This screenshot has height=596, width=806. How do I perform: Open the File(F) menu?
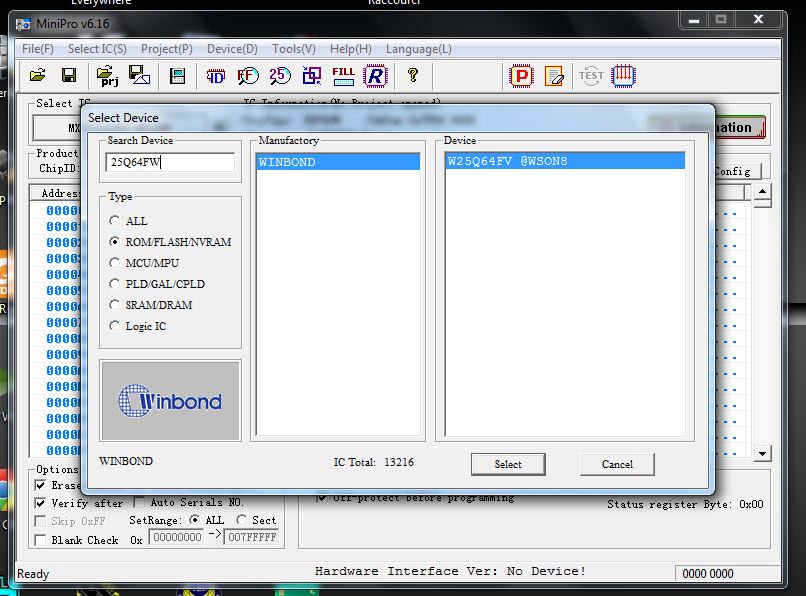(x=38, y=49)
